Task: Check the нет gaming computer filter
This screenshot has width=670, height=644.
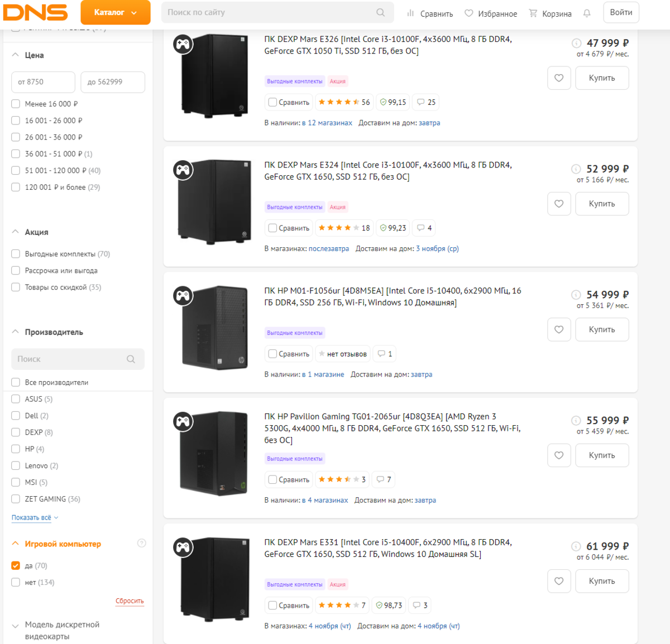Action: pos(16,582)
